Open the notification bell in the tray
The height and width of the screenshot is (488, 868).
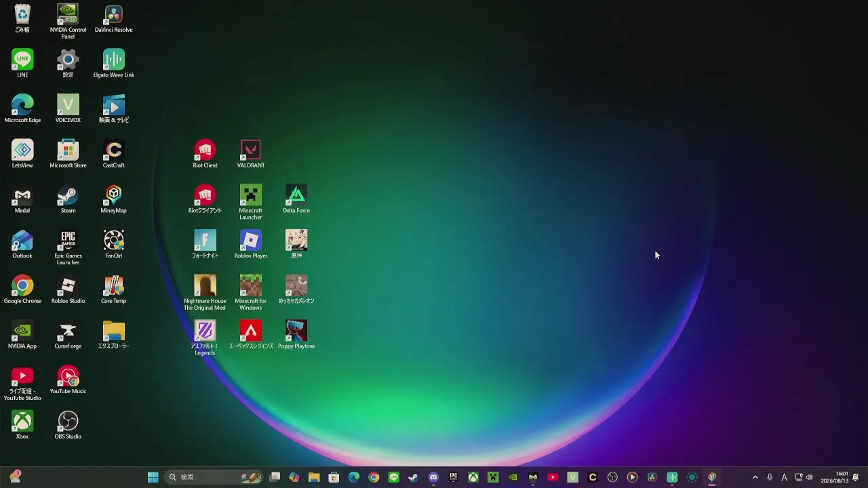(856, 477)
